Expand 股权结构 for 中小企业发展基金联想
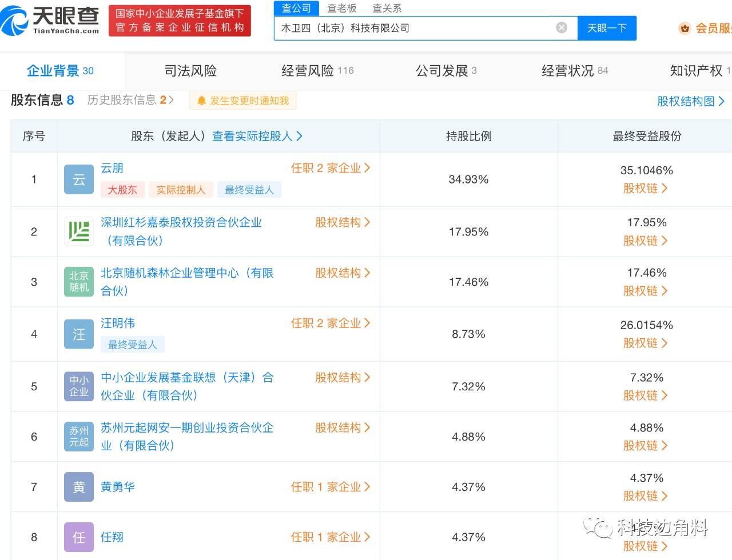 [x=343, y=377]
